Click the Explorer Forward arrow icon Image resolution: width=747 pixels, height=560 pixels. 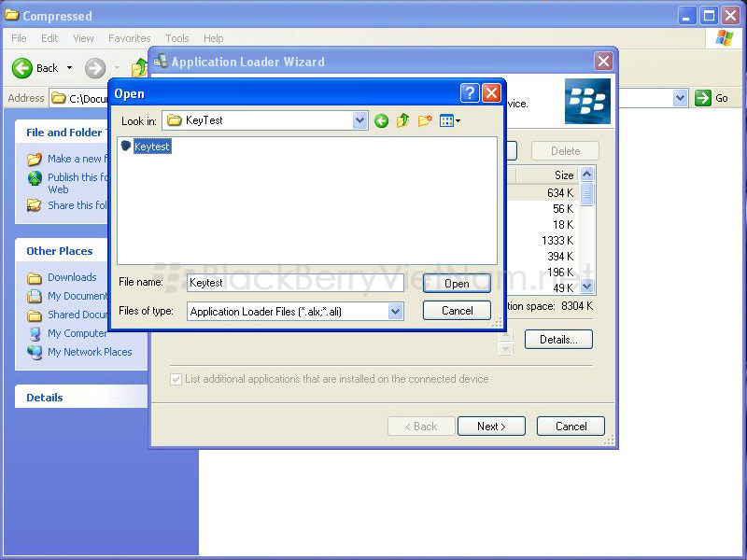(x=95, y=68)
